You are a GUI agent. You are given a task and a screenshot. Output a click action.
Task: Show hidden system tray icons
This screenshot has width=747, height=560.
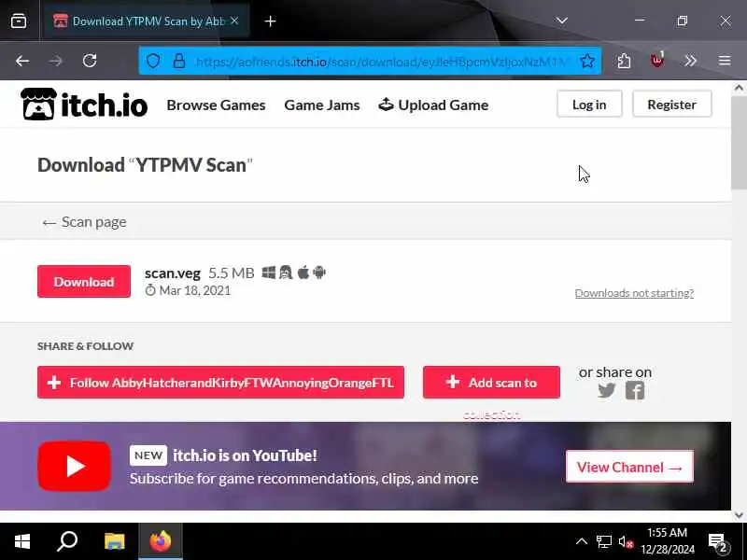pyautogui.click(x=581, y=541)
